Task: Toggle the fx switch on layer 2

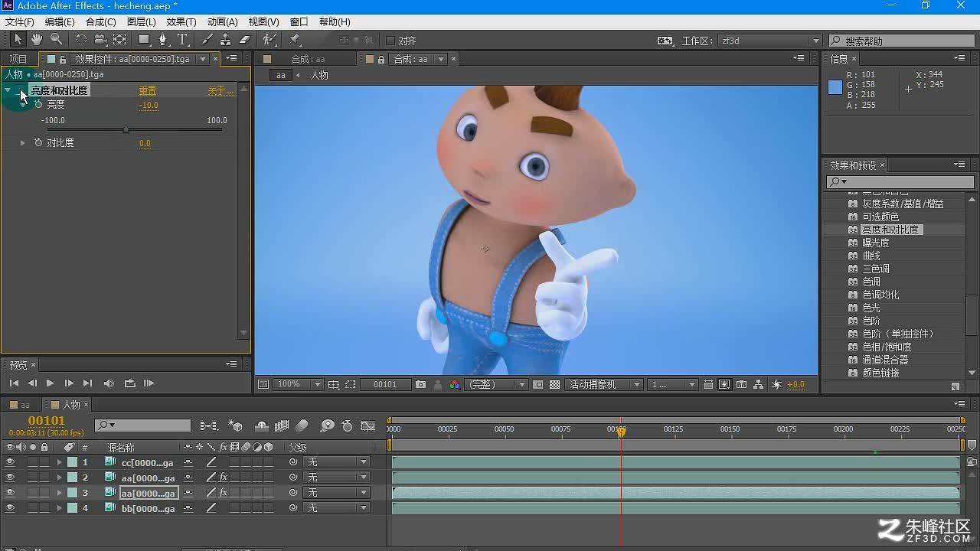Action: pos(223,478)
